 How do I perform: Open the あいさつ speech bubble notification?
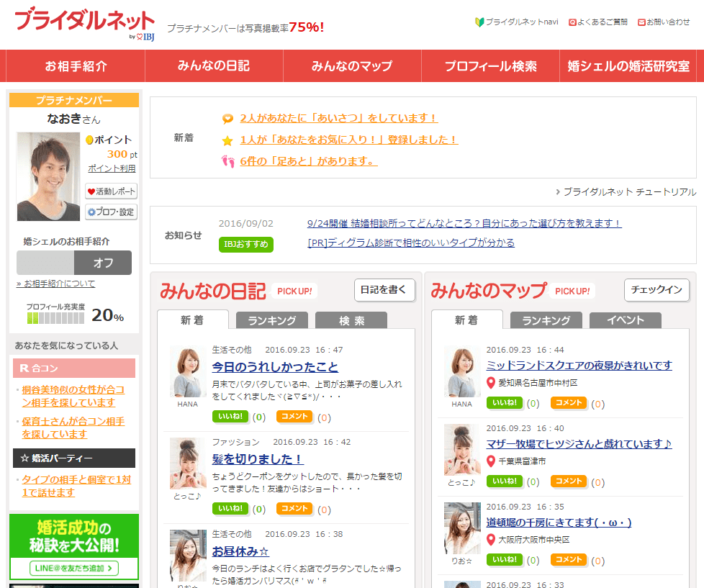(338, 118)
